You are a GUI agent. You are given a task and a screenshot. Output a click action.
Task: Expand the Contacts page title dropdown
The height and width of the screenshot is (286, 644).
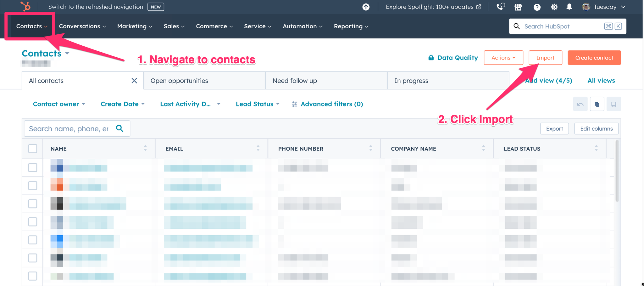(x=67, y=53)
